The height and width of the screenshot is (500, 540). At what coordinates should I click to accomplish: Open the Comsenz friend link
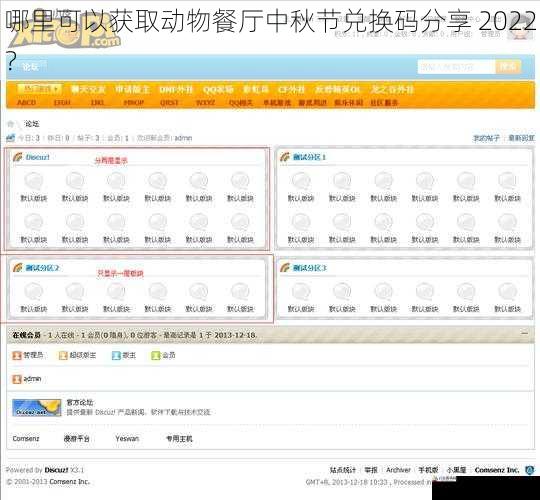point(26,439)
